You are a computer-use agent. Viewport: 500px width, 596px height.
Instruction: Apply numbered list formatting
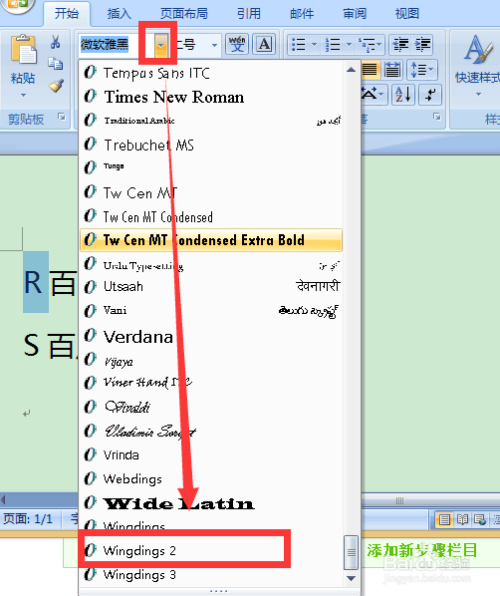point(333,45)
